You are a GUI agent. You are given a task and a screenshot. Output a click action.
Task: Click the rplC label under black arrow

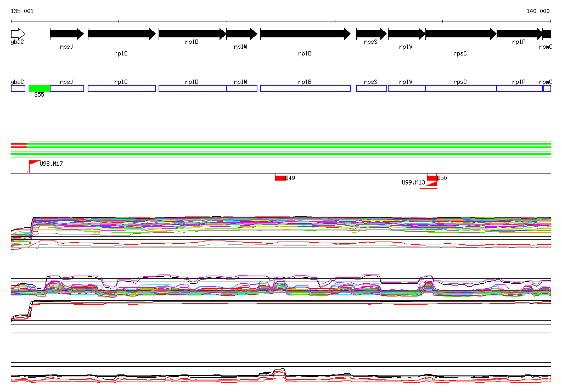point(121,53)
